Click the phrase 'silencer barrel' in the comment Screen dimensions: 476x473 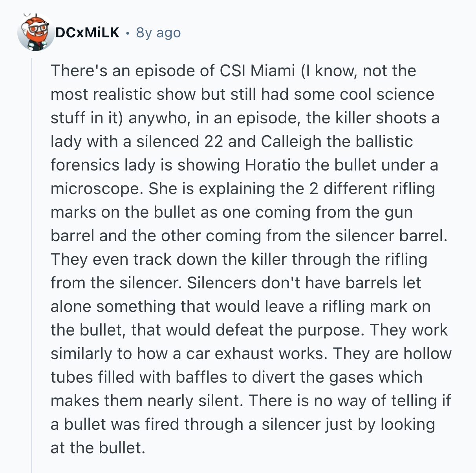pyautogui.click(x=391, y=236)
